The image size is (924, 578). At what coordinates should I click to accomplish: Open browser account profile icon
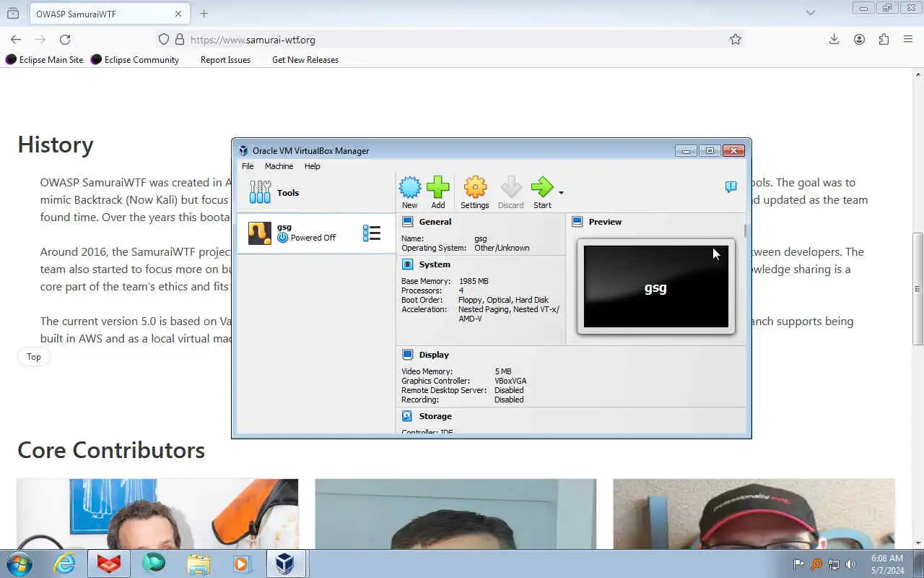(859, 40)
